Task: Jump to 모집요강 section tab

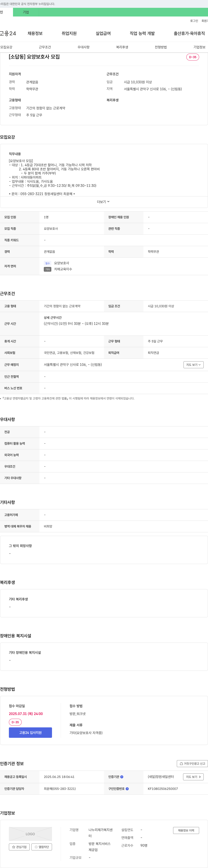Action: [x=6, y=47]
